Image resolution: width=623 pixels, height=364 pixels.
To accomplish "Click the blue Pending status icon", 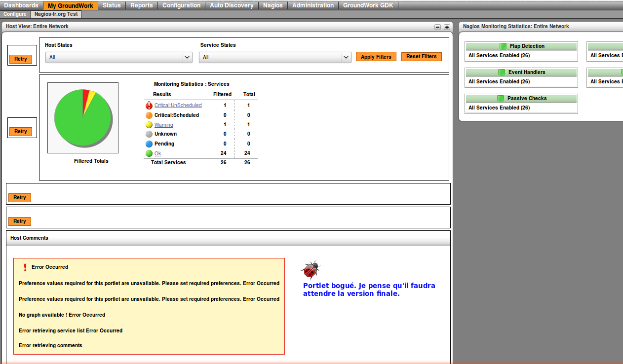I will [149, 144].
